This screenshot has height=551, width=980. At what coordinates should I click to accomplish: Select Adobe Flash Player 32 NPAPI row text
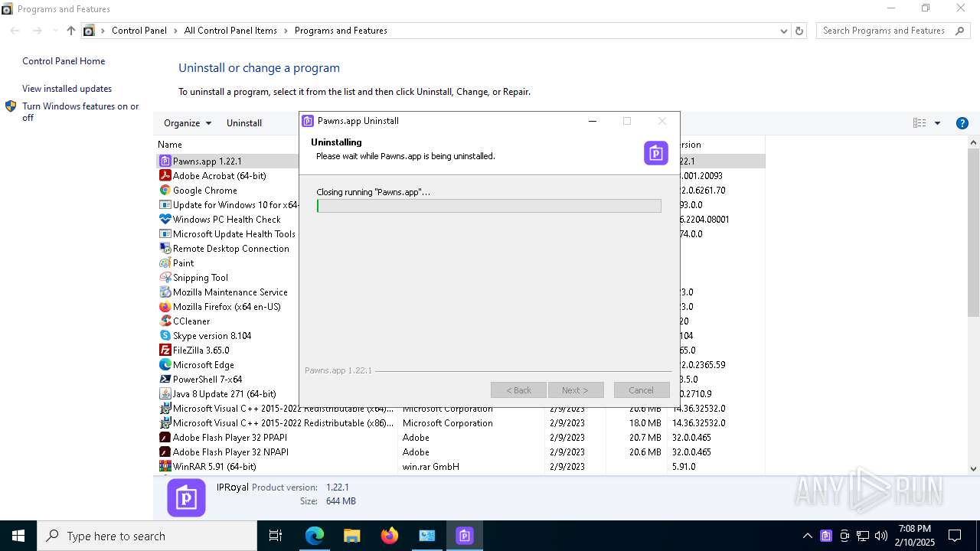click(x=230, y=452)
